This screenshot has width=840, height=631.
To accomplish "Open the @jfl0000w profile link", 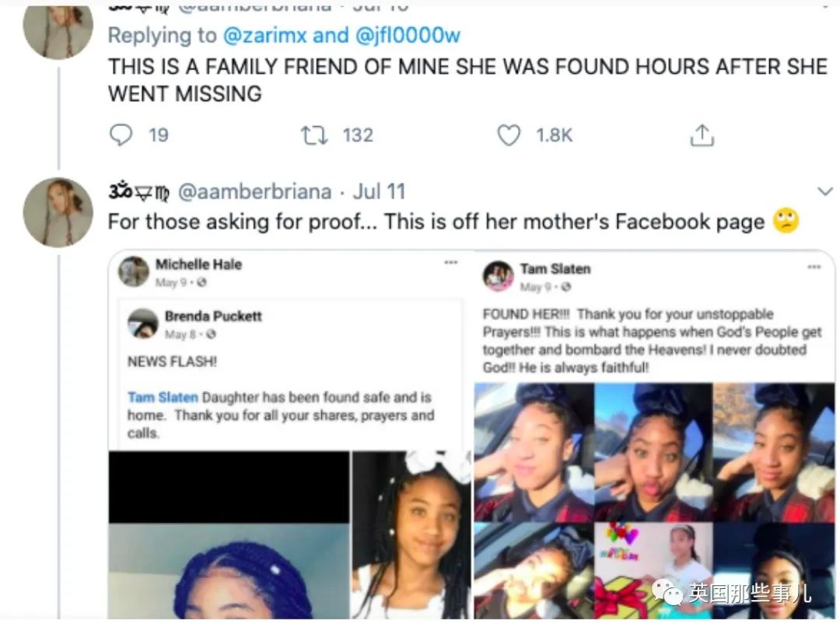I will (408, 35).
